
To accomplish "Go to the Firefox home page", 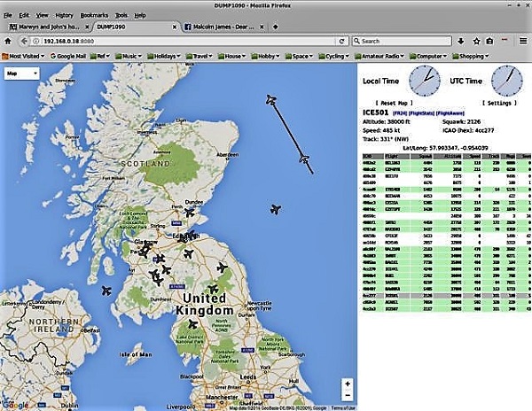I will 8,41.
